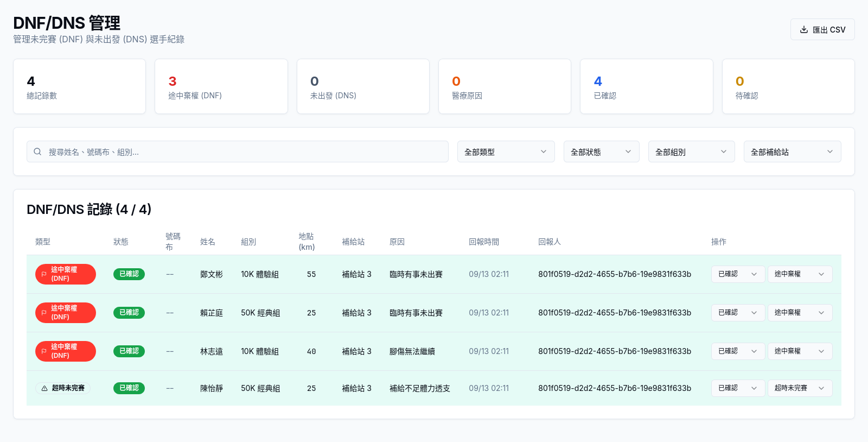This screenshot has width=868, height=442.
Task: Click the 地點 (km) column header
Action: pyautogui.click(x=307, y=242)
